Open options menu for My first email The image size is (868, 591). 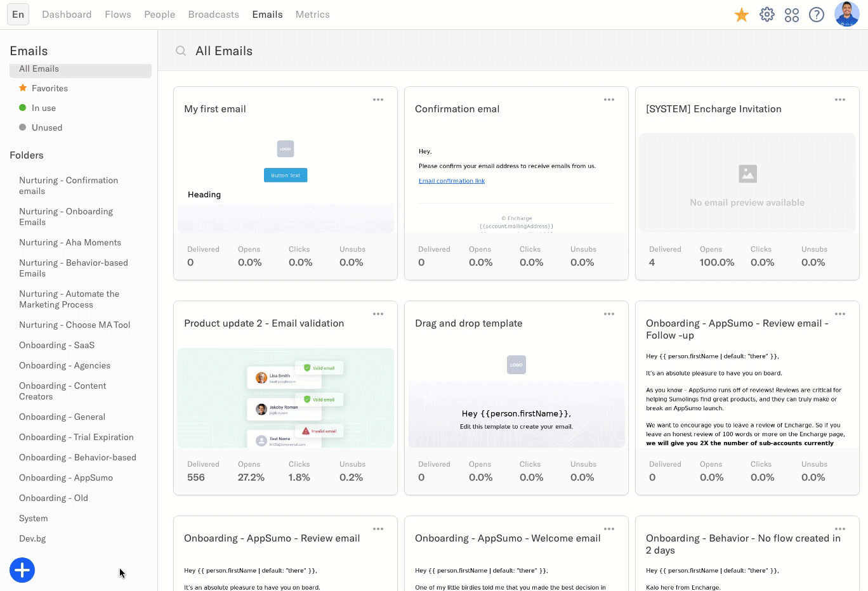point(378,100)
